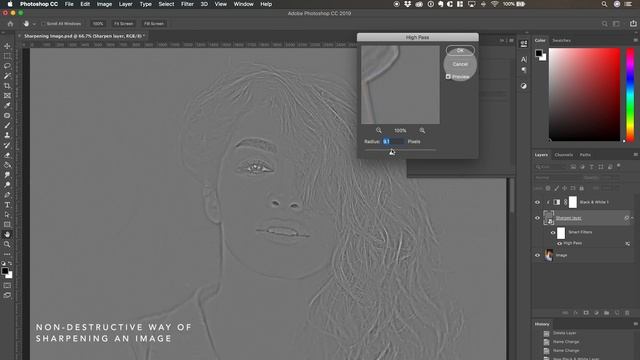Select the Horizontal Type tool
The image size is (640, 360).
(7, 204)
